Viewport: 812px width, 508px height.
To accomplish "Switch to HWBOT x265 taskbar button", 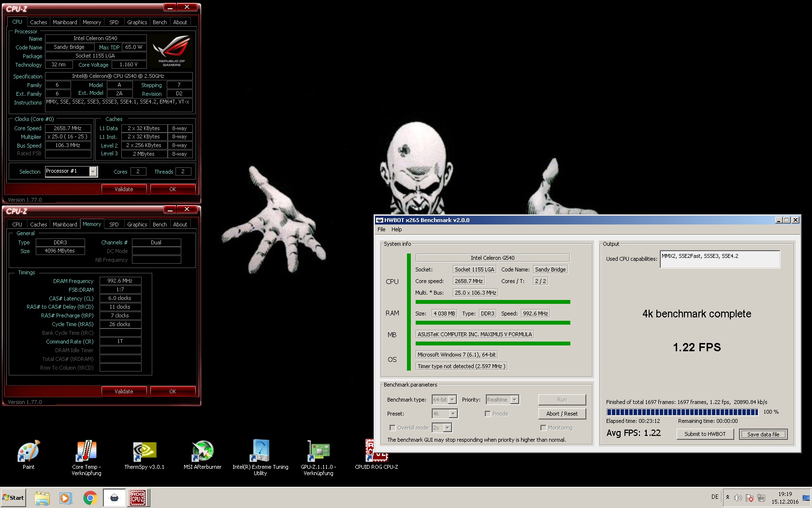I will (115, 498).
